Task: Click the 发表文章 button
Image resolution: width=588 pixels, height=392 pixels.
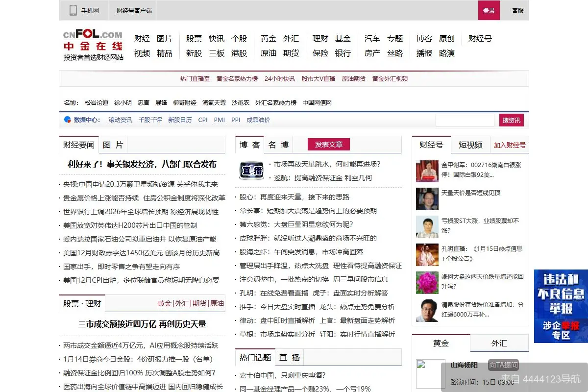Action: (329, 145)
